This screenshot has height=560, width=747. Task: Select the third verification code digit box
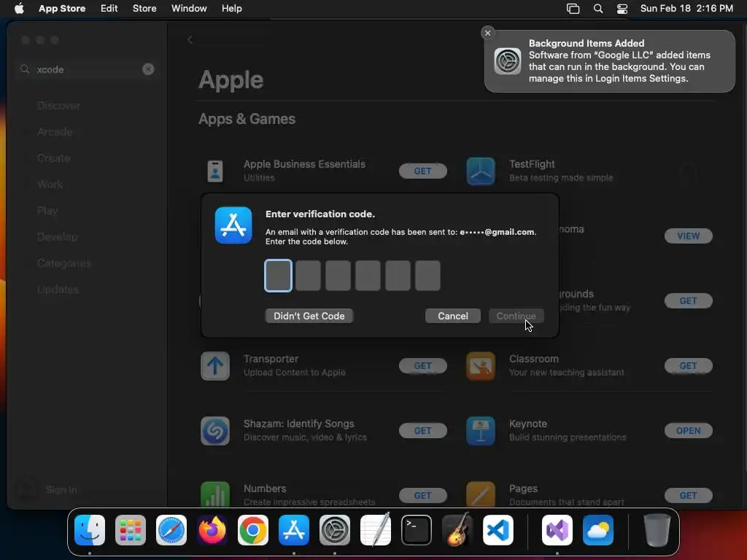coord(338,276)
